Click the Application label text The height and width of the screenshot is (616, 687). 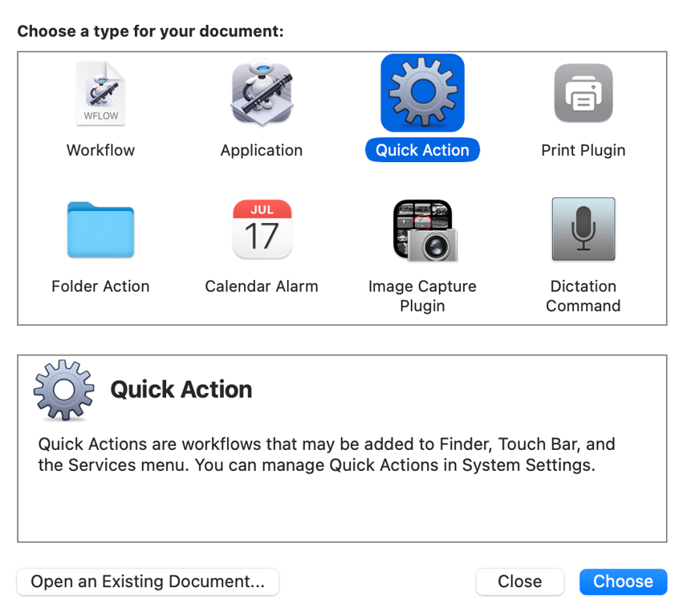(262, 149)
